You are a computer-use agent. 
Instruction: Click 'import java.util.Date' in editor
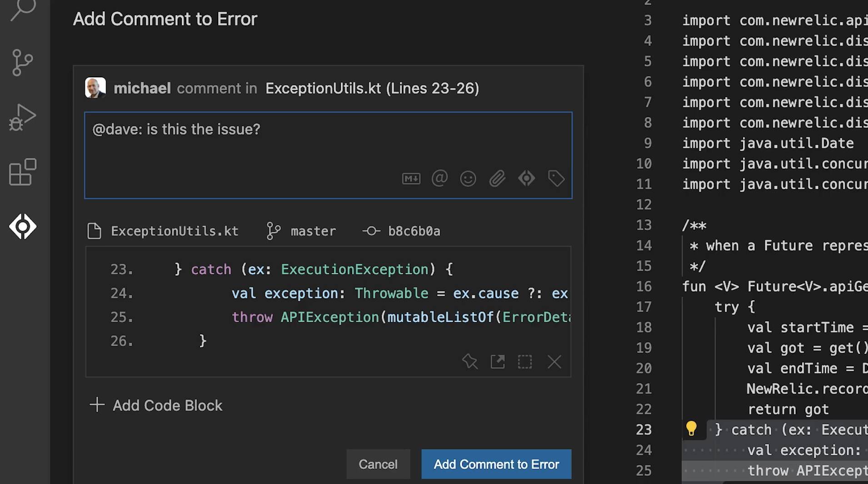click(x=768, y=143)
